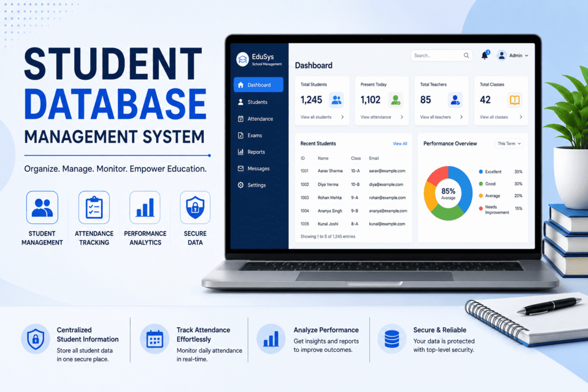Viewport: 588px width, 392px height.
Task: Click the 85% center of the donut chart
Action: [x=448, y=193]
